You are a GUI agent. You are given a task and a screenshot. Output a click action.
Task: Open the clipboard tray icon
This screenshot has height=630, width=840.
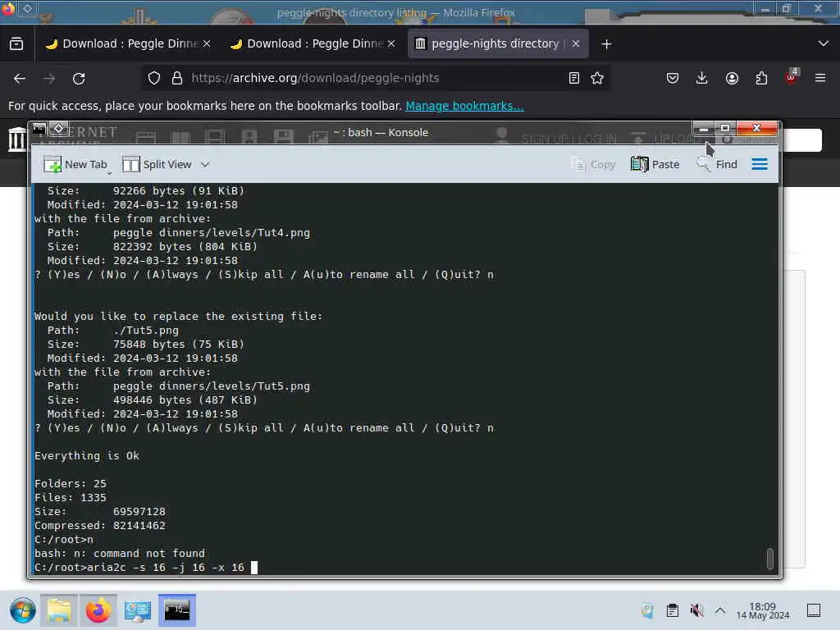(x=673, y=610)
